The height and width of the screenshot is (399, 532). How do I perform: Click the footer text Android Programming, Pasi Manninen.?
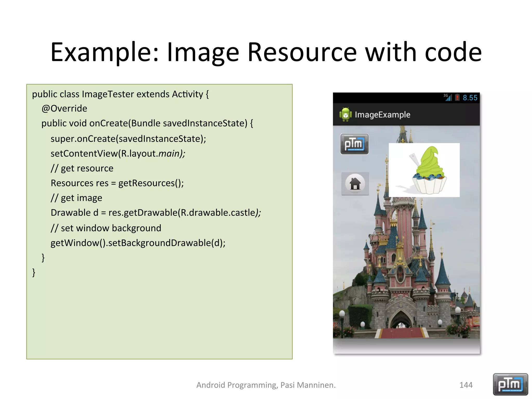click(x=266, y=385)
